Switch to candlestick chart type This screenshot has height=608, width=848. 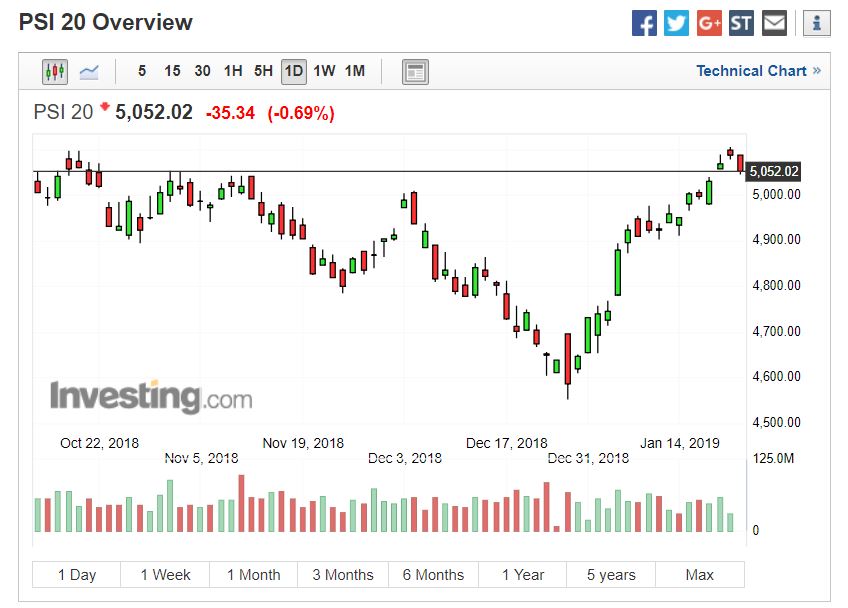55,71
